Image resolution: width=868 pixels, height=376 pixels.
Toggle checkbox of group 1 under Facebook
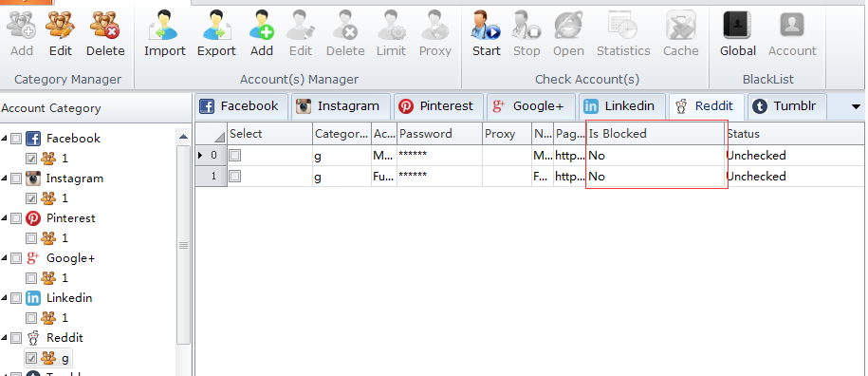tap(31, 159)
